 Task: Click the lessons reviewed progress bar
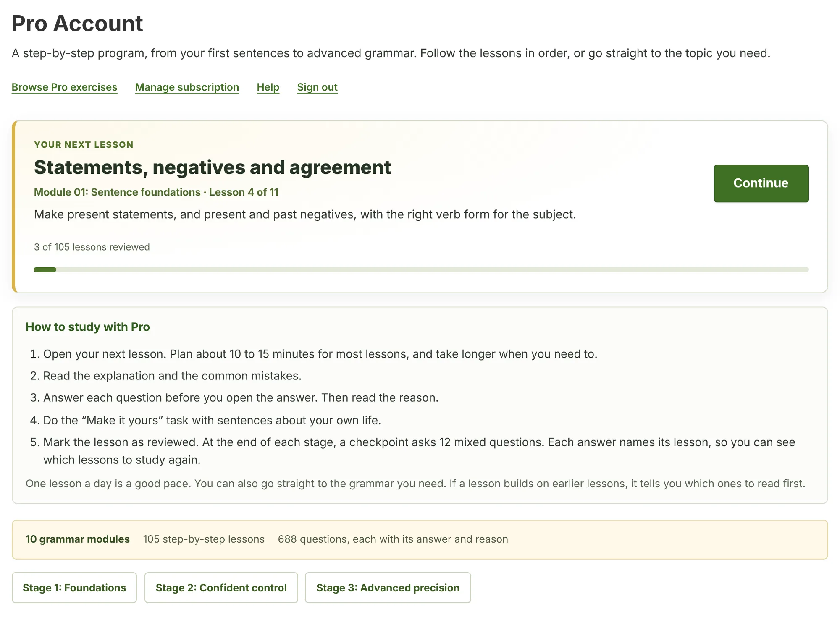click(x=421, y=269)
